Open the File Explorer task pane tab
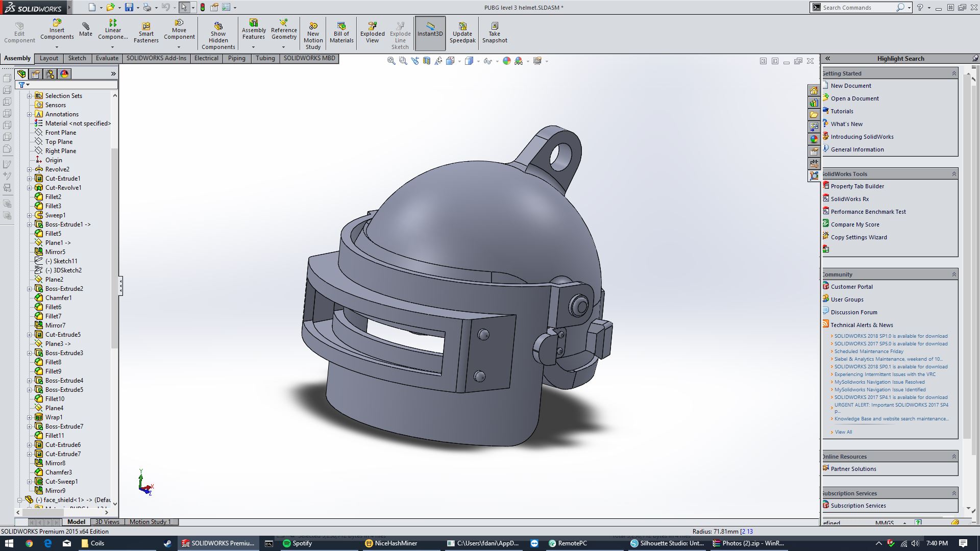 point(814,115)
